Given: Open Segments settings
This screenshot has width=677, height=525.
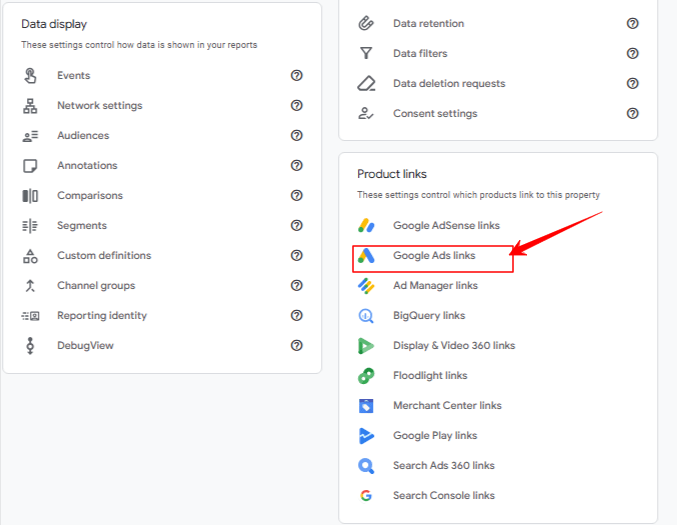Looking at the screenshot, I should 82,226.
